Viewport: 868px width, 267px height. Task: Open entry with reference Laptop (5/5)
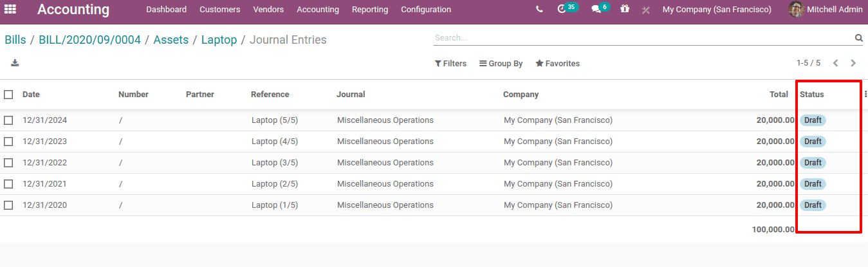(275, 120)
